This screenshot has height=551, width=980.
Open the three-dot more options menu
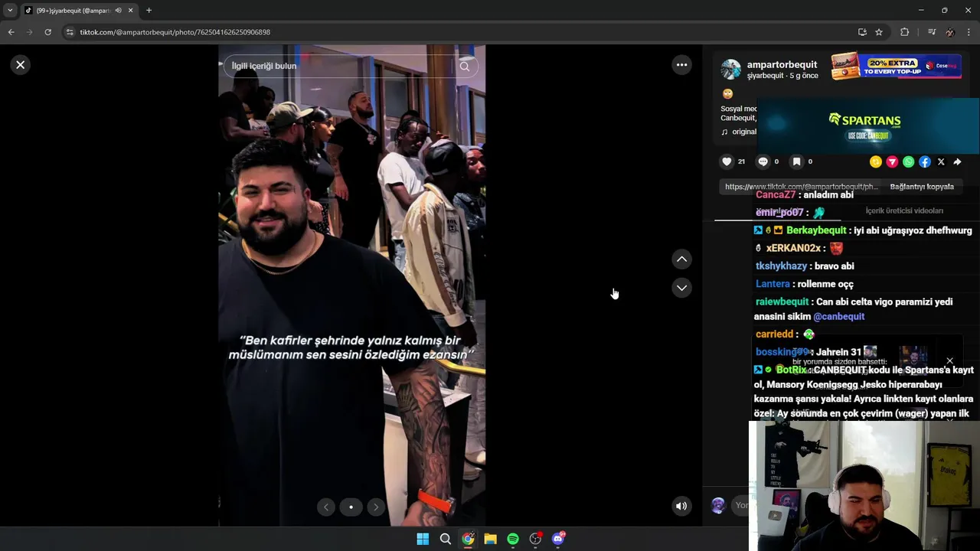pos(681,65)
